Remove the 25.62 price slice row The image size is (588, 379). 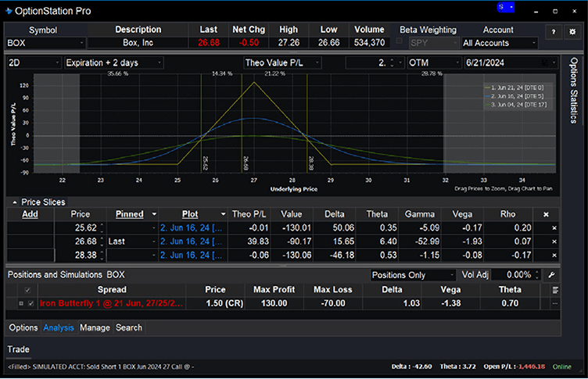tap(554, 228)
